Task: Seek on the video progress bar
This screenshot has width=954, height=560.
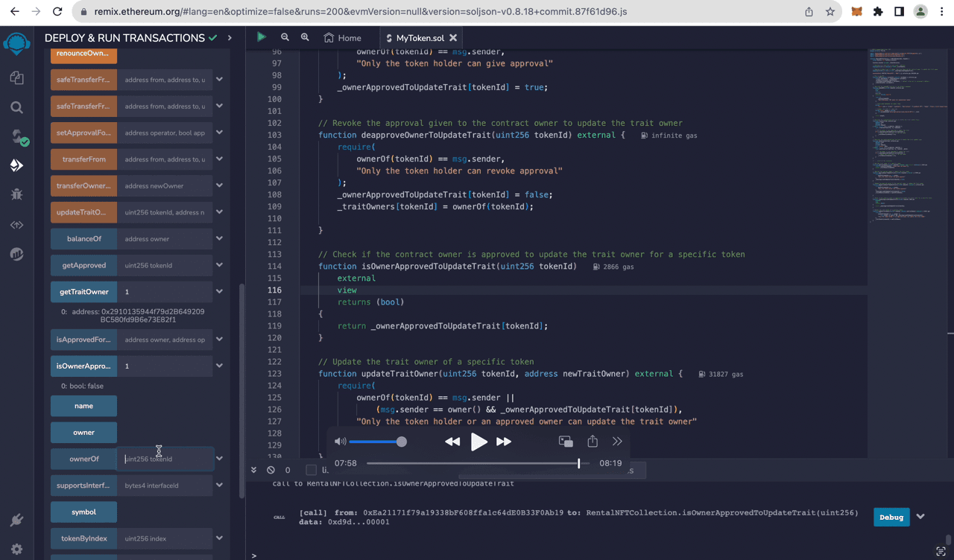Action: (x=478, y=463)
